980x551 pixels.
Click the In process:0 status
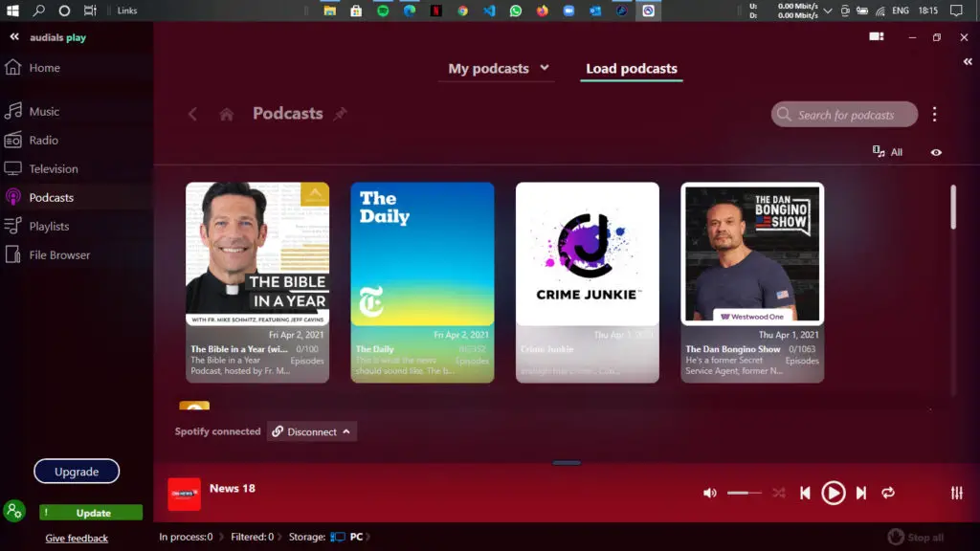pos(186,537)
